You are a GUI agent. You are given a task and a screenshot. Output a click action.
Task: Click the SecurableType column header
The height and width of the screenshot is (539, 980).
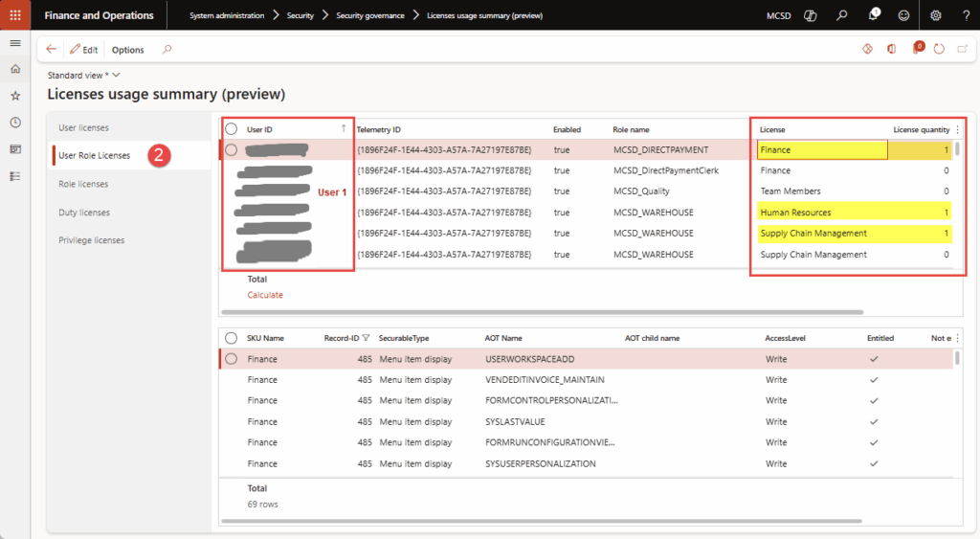pos(404,338)
